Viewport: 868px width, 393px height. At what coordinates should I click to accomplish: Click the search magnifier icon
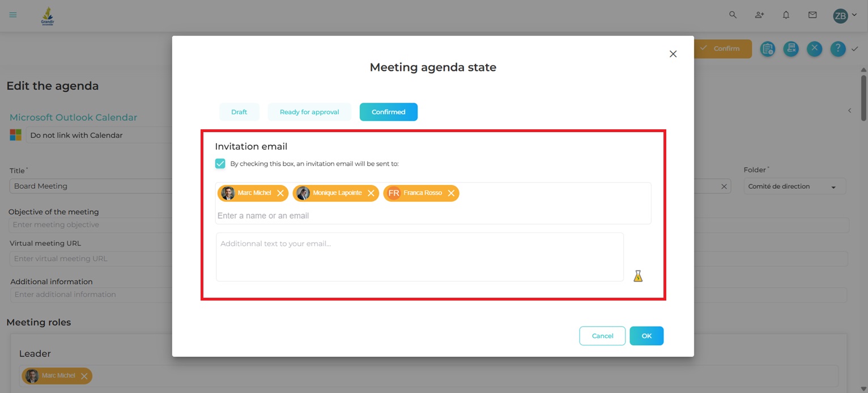coord(733,15)
